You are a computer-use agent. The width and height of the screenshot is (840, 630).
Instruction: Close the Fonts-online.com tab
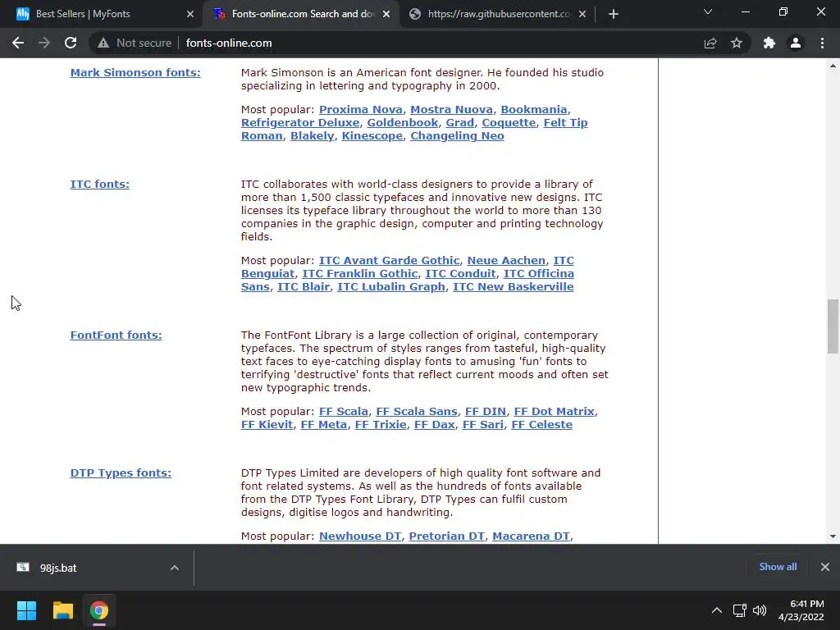tap(386, 14)
